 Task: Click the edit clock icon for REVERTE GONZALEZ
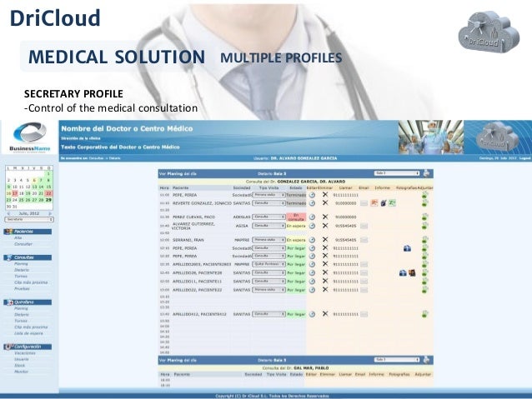(x=312, y=203)
